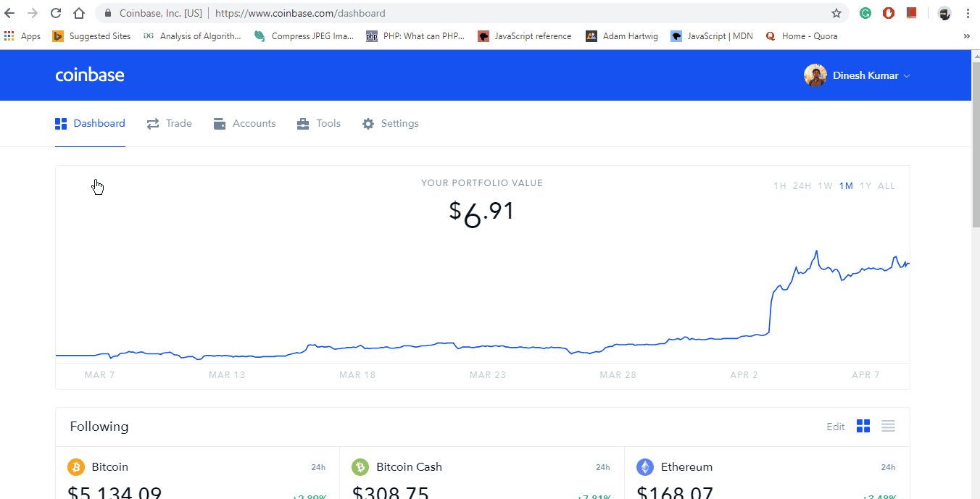The width and height of the screenshot is (980, 499).
Task: Switch to the Trade tab
Action: [x=178, y=123]
